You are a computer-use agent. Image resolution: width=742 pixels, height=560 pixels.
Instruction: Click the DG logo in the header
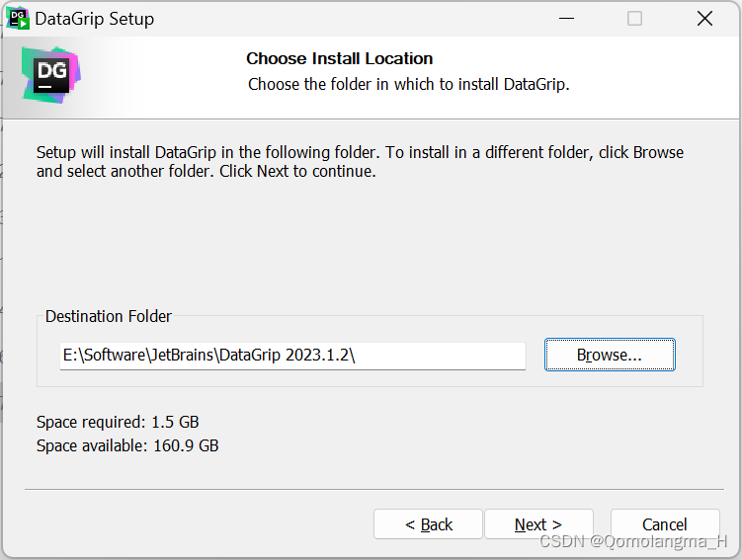[51, 75]
